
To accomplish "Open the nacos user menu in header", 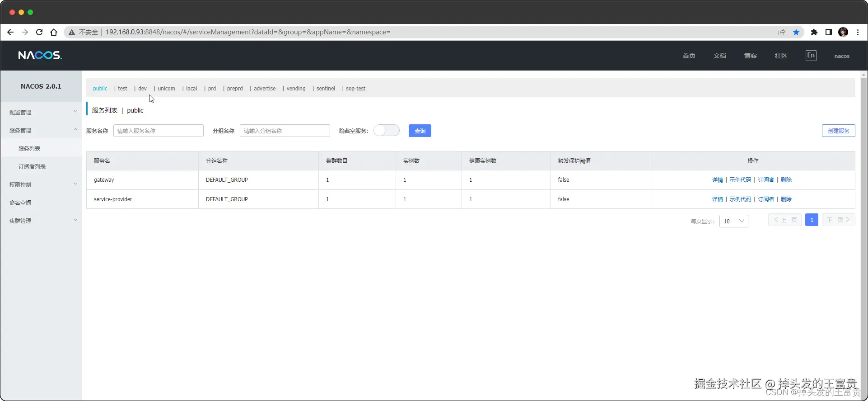I will coord(842,56).
